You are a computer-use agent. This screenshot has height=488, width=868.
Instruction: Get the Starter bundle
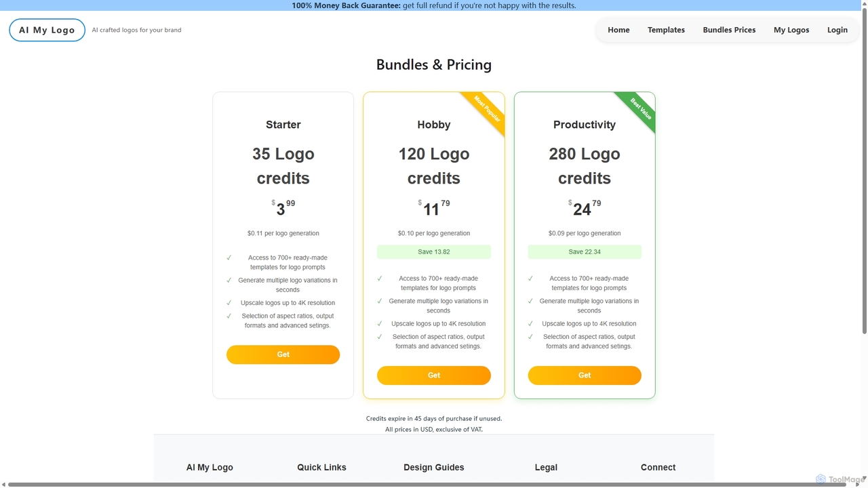(x=283, y=354)
